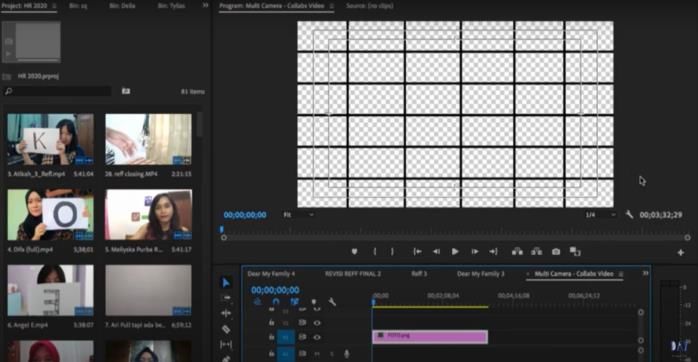Hide the track containing the pink clip
Viewport: 698px width, 362px height.
click(317, 337)
